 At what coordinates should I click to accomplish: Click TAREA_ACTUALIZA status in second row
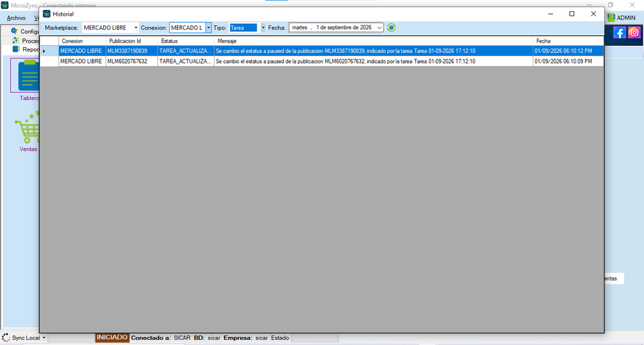tap(186, 61)
